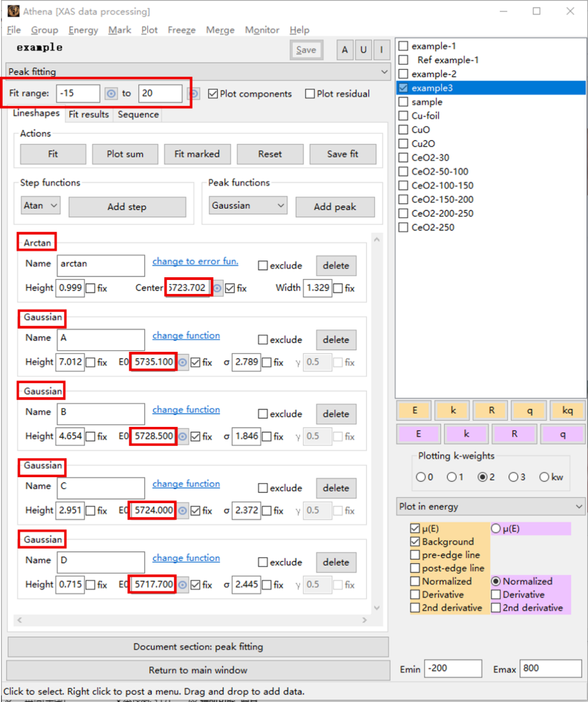Open the Atan step function dropdown
Screen dimensions: 588x702
41,206
